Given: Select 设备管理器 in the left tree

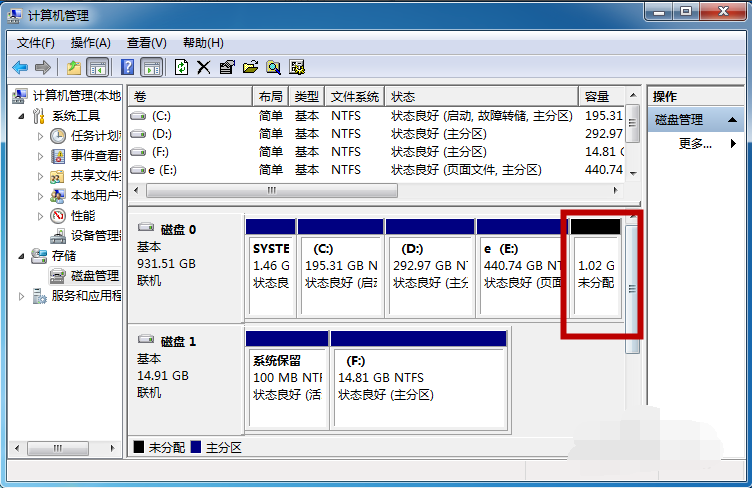Looking at the screenshot, I should click(x=96, y=236).
